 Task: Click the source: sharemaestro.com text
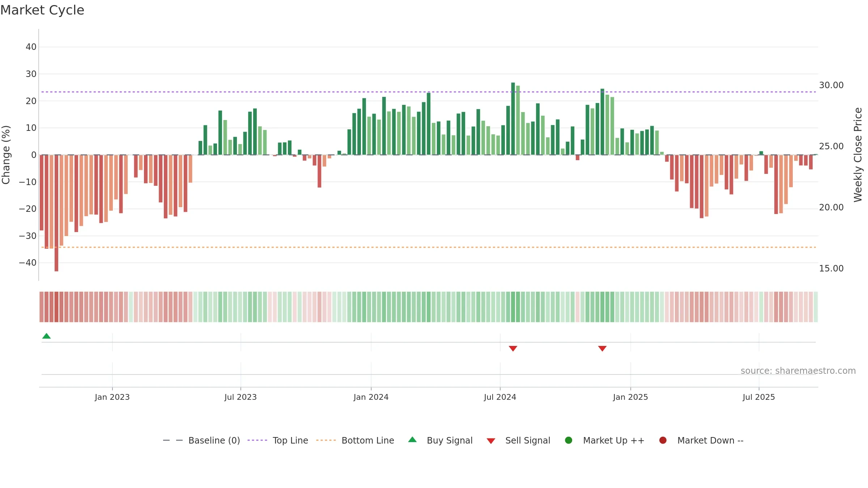point(798,371)
